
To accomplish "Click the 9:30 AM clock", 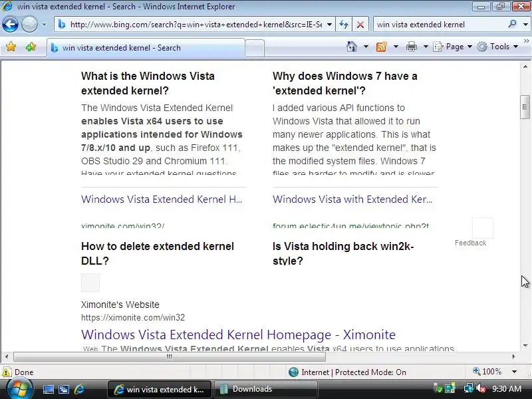I will pyautogui.click(x=507, y=389).
